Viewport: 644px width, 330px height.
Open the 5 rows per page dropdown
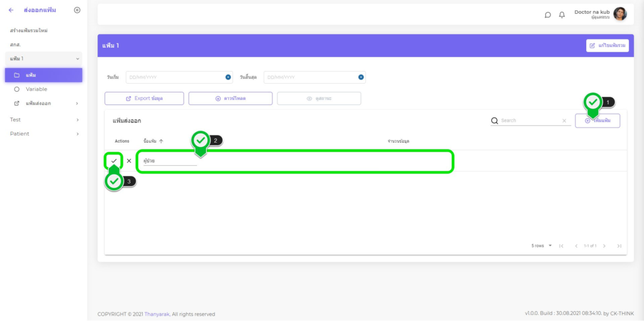click(541, 246)
